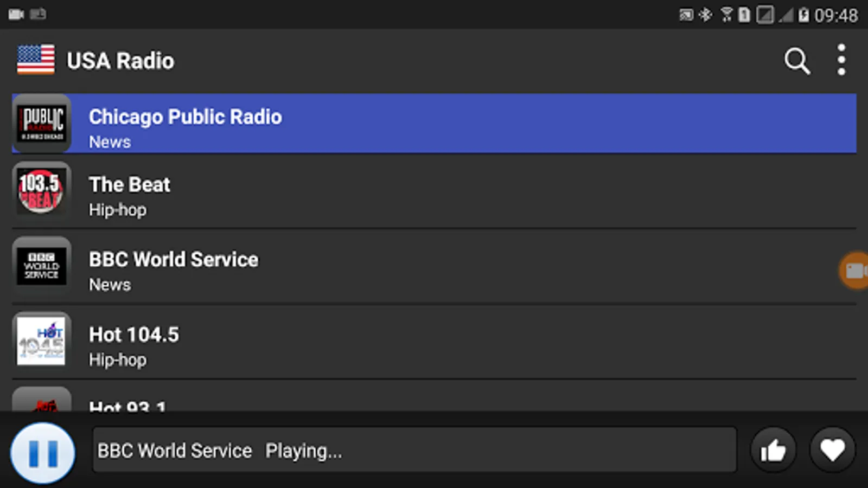The width and height of the screenshot is (868, 488).
Task: Click the BBC World Service logo
Action: tap(42, 266)
